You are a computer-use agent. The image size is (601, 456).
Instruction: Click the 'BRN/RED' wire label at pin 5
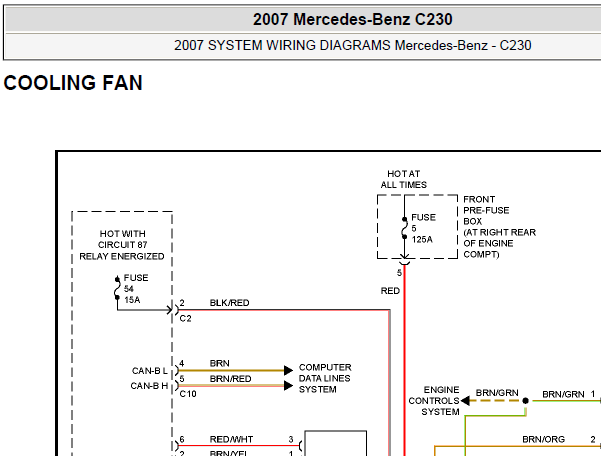230,379
